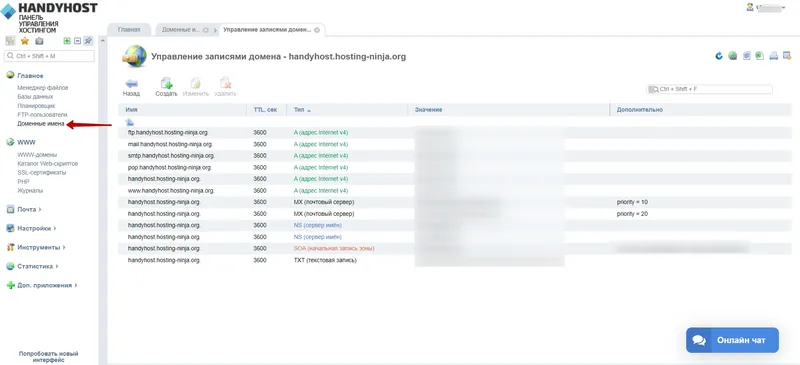This screenshot has width=800, height=365.
Task: Select the mail.handyhost.hosting-ninja.org. row
Action: tap(455, 144)
